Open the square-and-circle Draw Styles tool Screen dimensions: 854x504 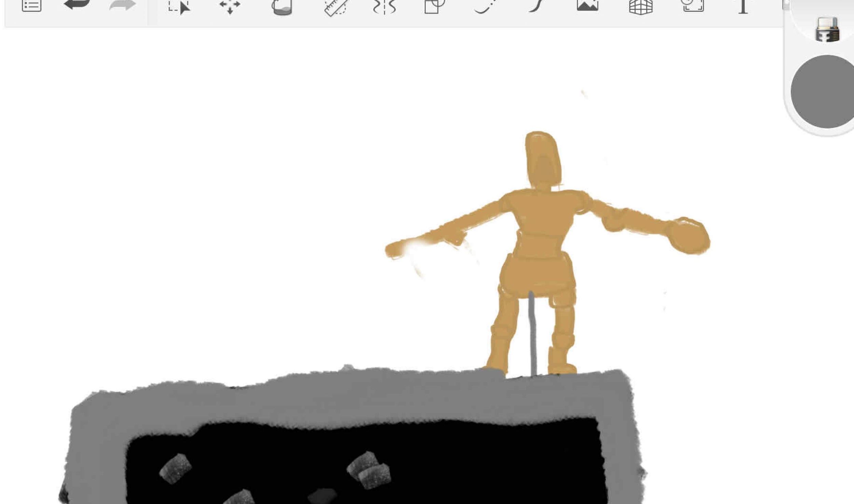tap(434, 6)
